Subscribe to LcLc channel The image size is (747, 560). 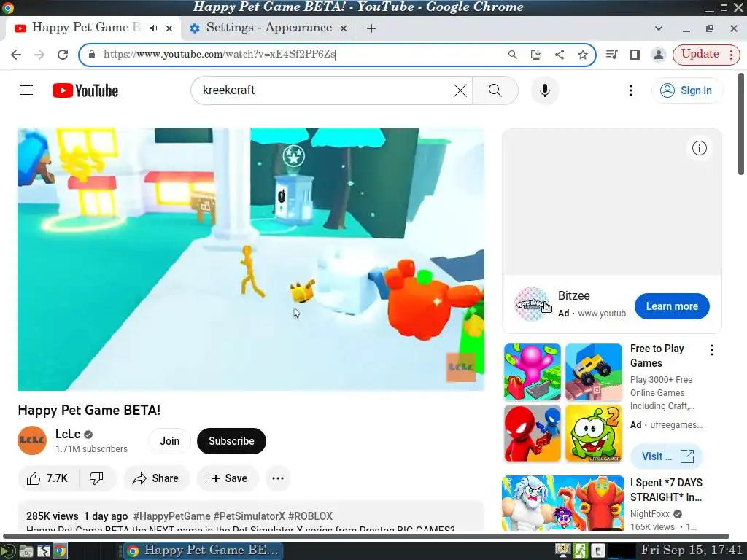(x=231, y=441)
